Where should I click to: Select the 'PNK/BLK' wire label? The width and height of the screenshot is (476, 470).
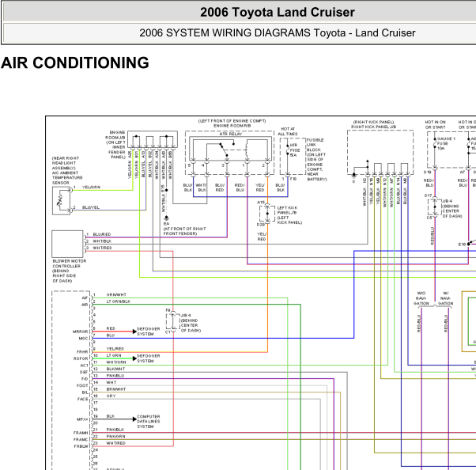point(115,430)
